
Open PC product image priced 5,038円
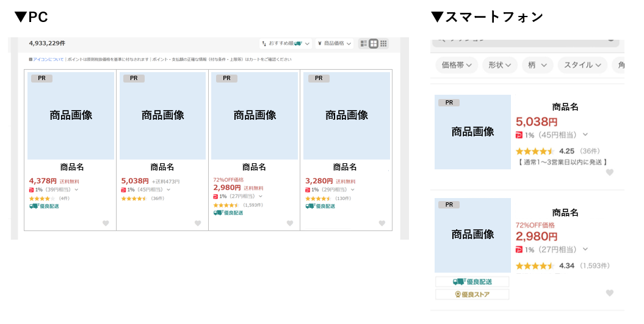coord(162,116)
